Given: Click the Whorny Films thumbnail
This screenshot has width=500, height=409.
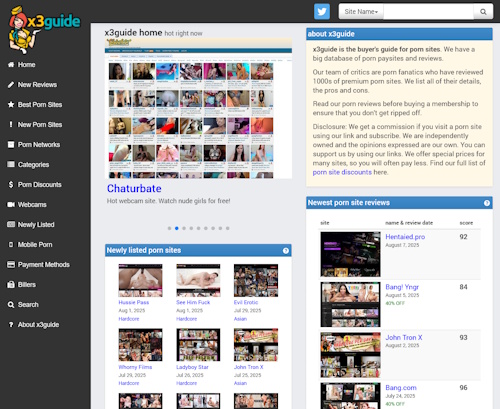Looking at the screenshot, I should (140, 345).
